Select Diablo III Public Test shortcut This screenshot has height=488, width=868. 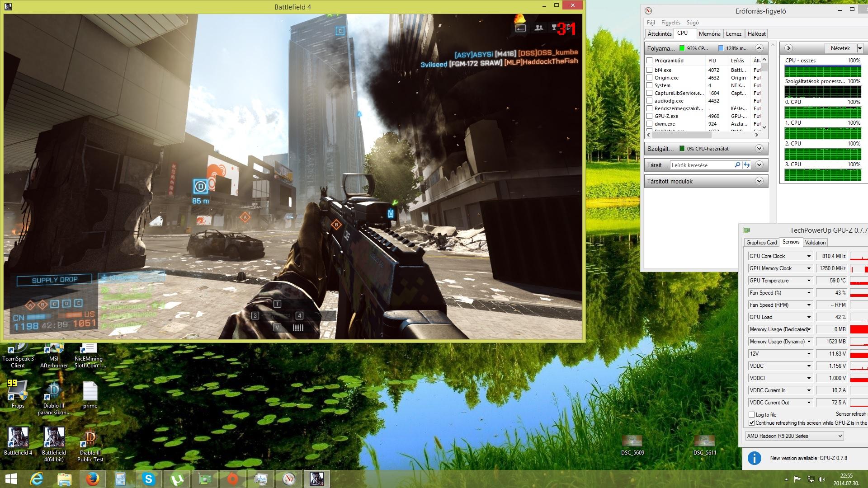(x=90, y=446)
